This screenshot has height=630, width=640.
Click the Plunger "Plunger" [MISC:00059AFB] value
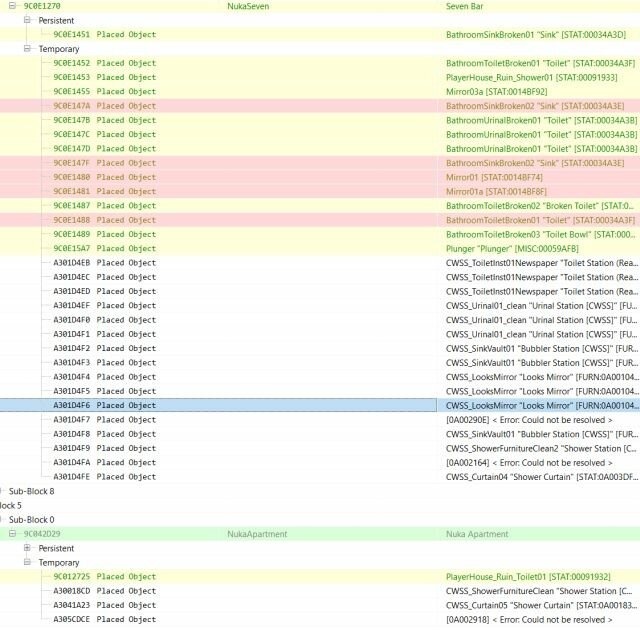tap(512, 248)
